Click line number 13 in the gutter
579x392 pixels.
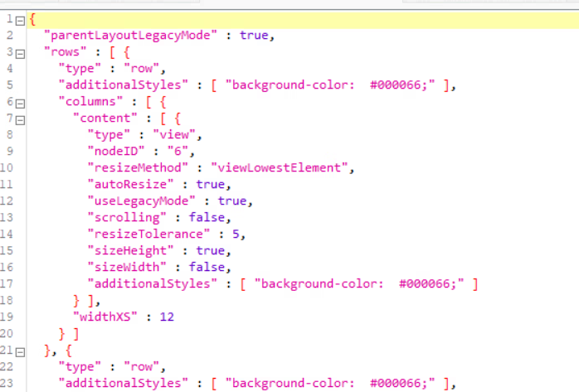[x=9, y=218]
